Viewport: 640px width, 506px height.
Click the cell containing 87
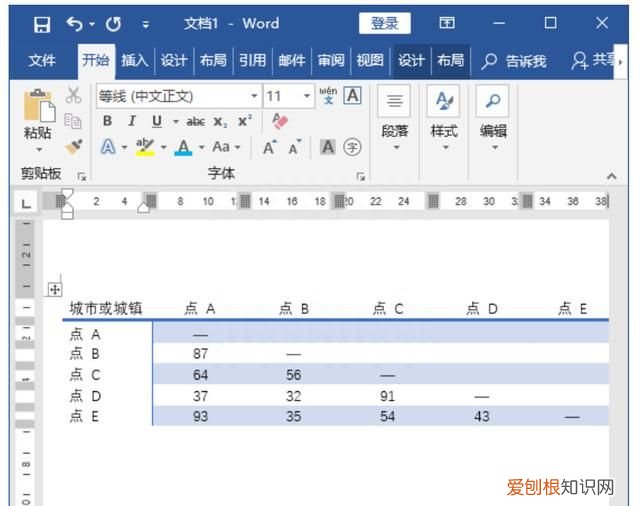pyautogui.click(x=200, y=353)
